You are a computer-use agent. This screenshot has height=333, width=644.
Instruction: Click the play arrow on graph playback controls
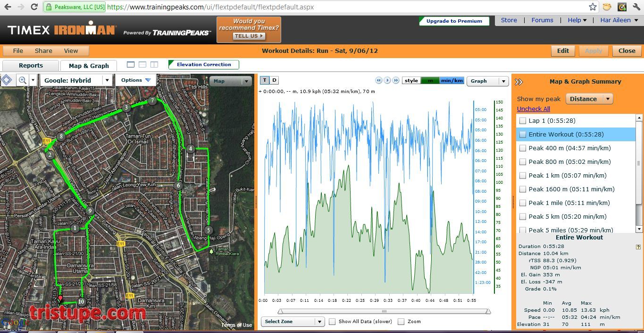[387, 80]
